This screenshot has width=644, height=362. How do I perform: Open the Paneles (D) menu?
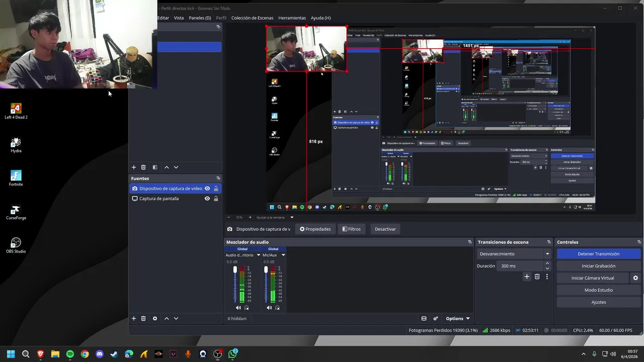coord(200,18)
